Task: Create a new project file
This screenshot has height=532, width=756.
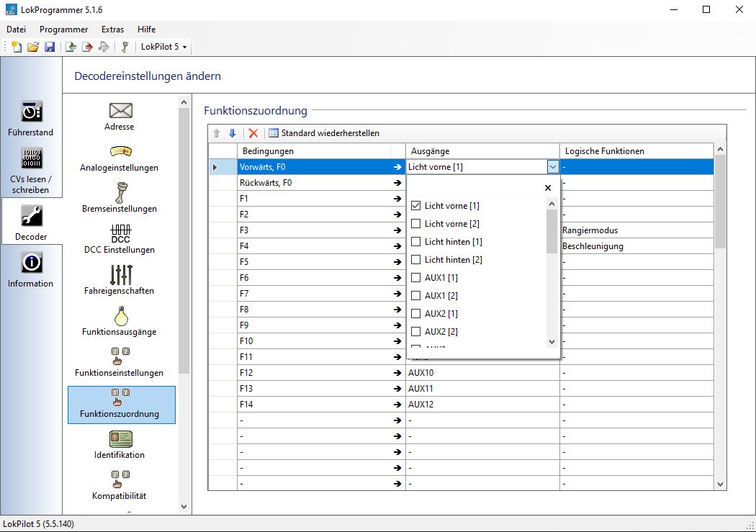Action: pos(17,47)
